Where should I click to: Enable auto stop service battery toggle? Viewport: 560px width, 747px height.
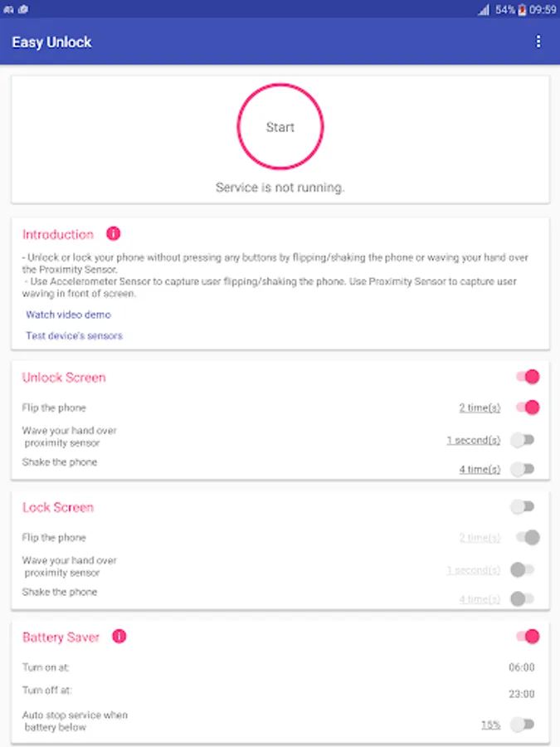pyautogui.click(x=523, y=725)
